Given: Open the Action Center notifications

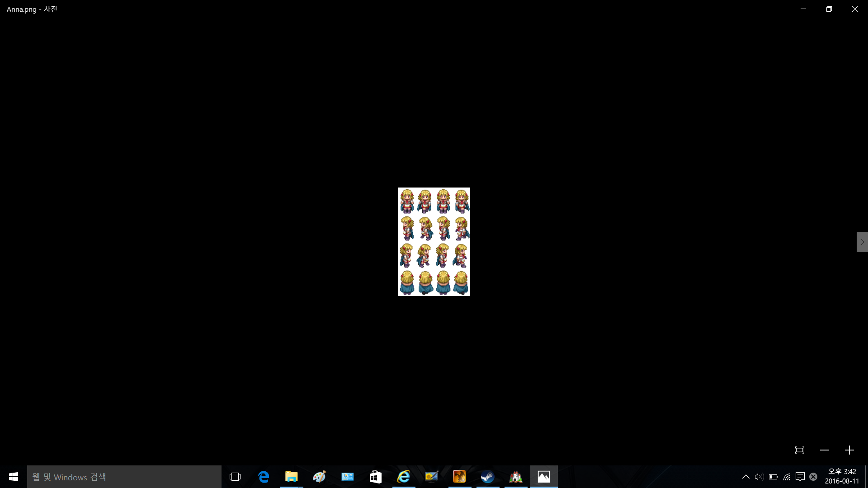Looking at the screenshot, I should pyautogui.click(x=800, y=477).
